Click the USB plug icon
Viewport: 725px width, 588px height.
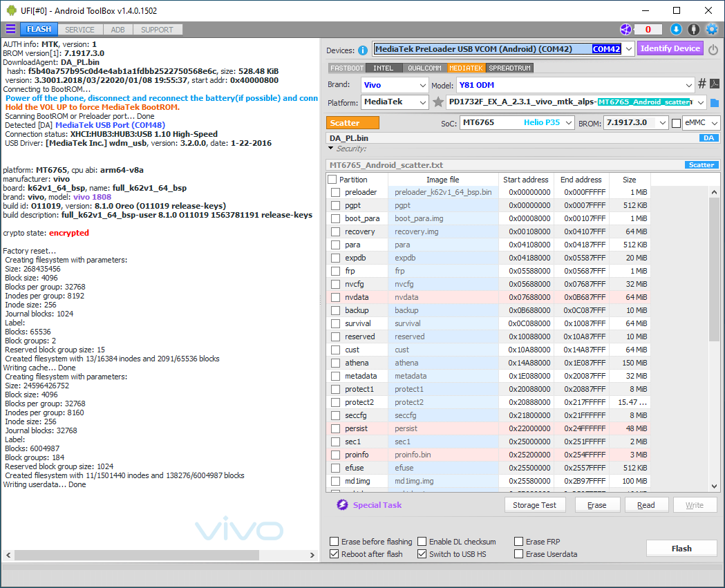coord(694,29)
